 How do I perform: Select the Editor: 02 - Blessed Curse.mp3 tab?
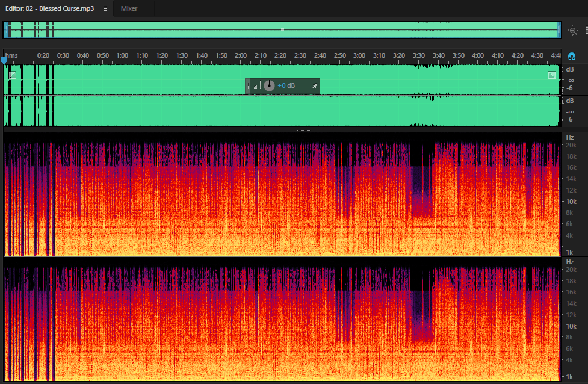(x=49, y=8)
